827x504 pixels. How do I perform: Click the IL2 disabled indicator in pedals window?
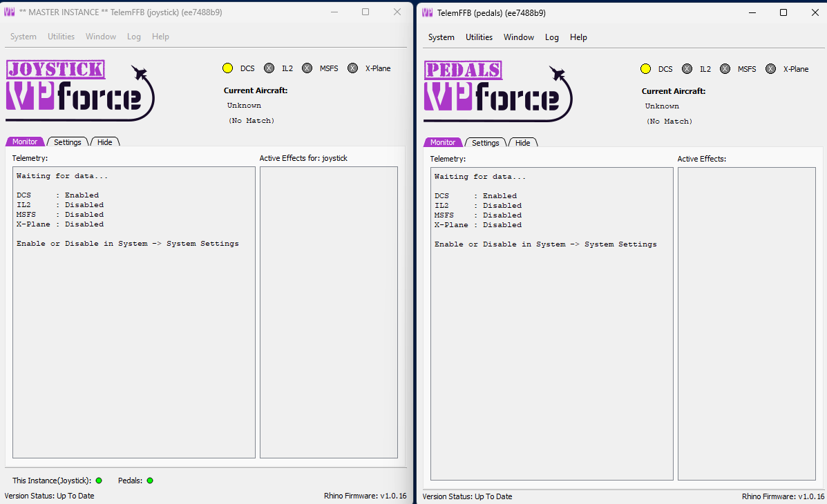(x=687, y=68)
